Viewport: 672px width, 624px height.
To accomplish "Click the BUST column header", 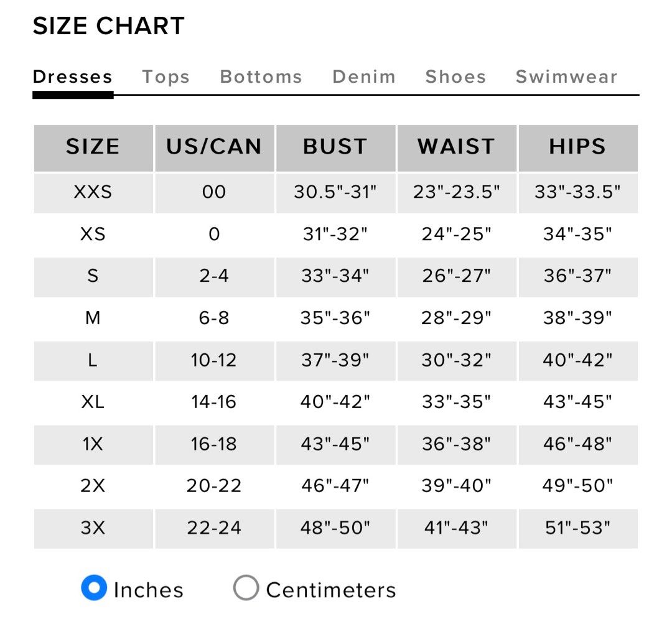I will pyautogui.click(x=335, y=148).
